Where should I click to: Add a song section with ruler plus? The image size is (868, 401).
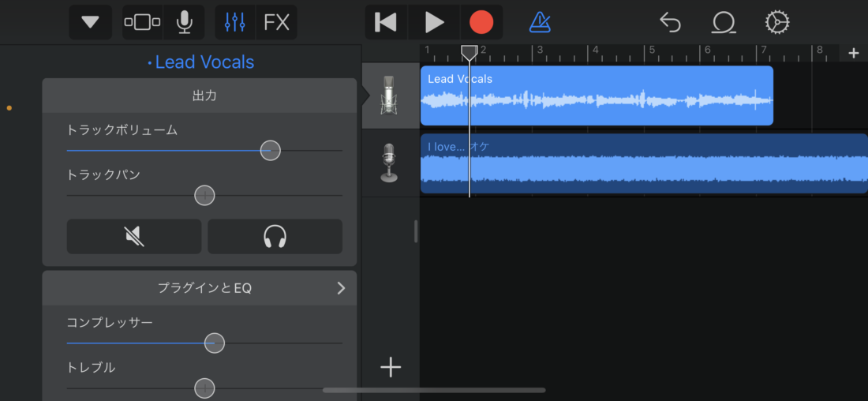click(x=853, y=53)
